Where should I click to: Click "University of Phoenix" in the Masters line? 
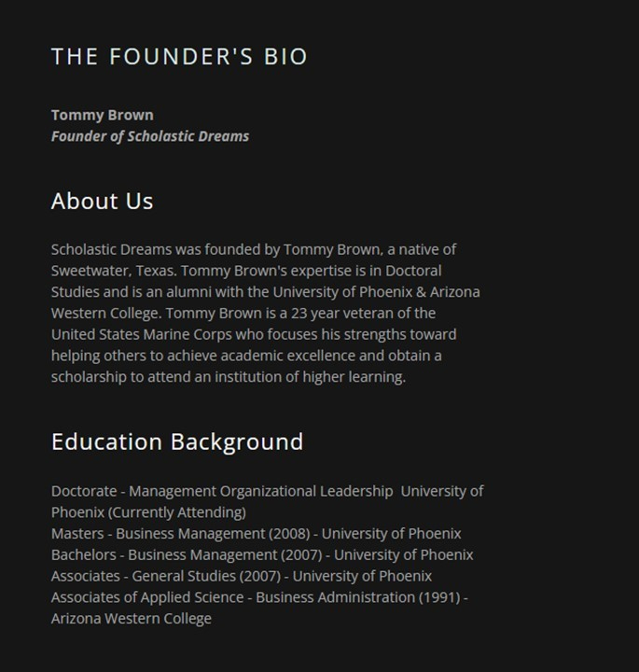click(x=391, y=534)
